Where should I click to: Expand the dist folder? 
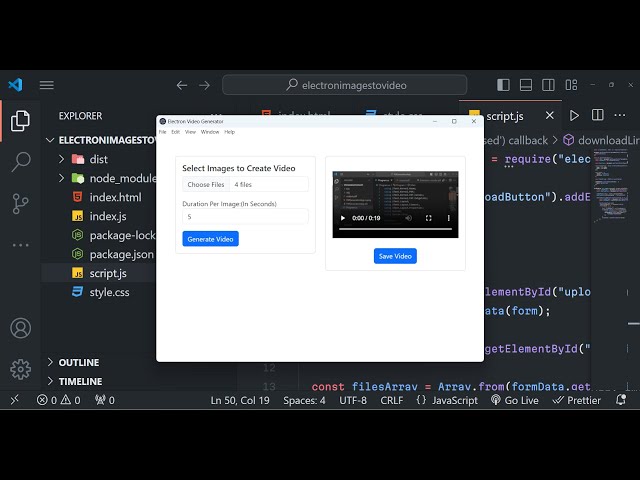98,159
